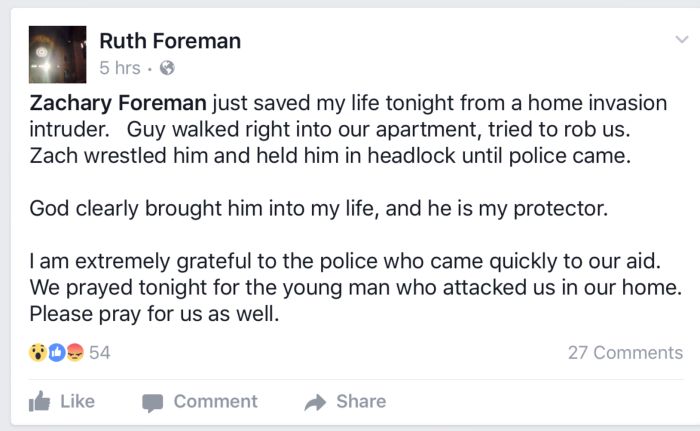Click the Ruth Foreman author name
700x431 pixels.
coord(170,41)
